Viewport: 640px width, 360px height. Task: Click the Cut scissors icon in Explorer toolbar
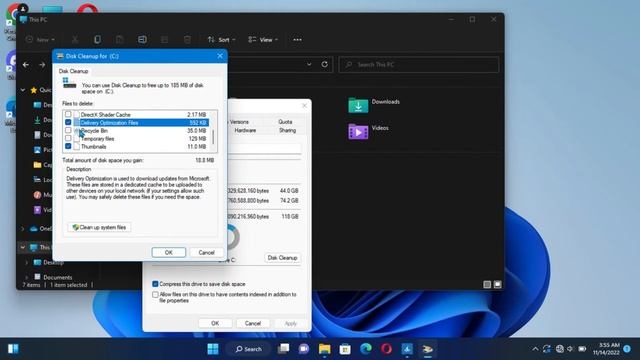pyautogui.click(x=75, y=40)
